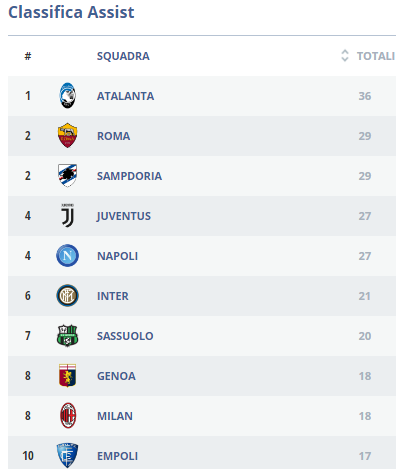The image size is (396, 469).
Task: Click the Classifica Assist heading
Action: click(x=71, y=12)
